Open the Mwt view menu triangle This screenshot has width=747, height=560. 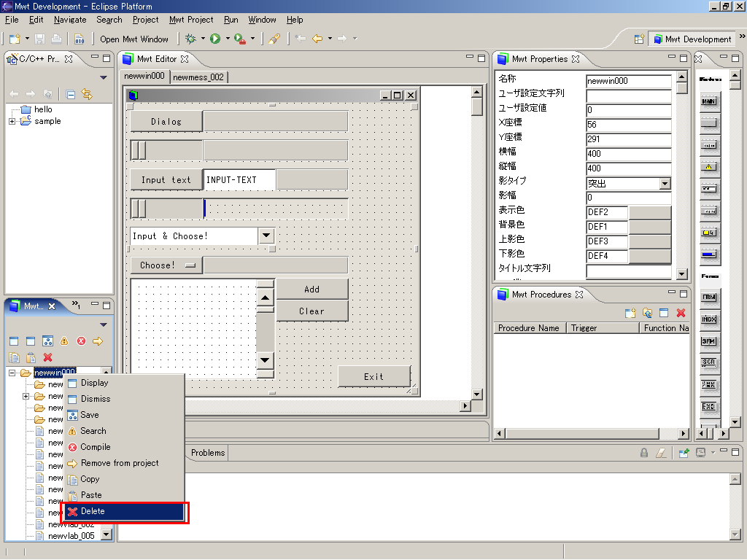(x=104, y=324)
